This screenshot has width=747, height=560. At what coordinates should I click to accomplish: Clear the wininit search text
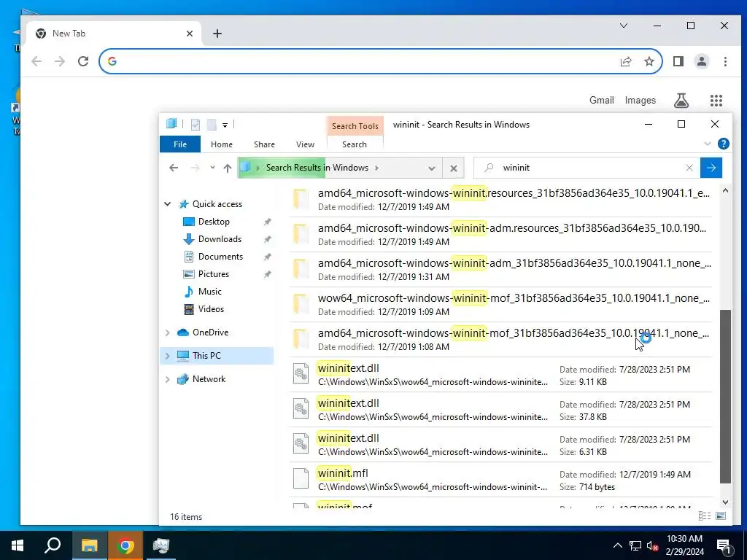(689, 168)
